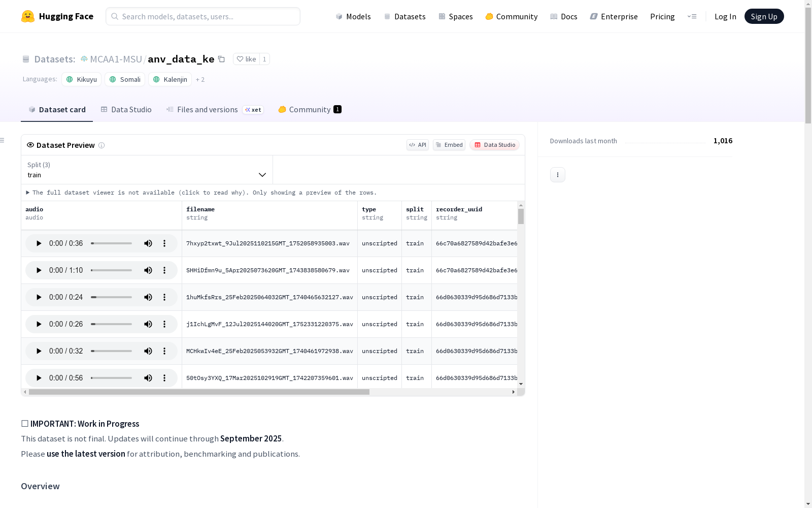Go to Models in the top navigation

pos(353,16)
